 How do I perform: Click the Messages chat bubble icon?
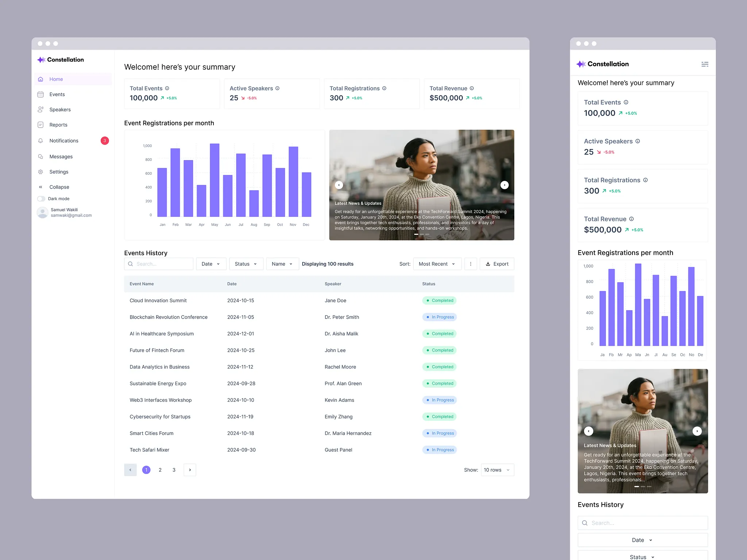[x=40, y=156]
